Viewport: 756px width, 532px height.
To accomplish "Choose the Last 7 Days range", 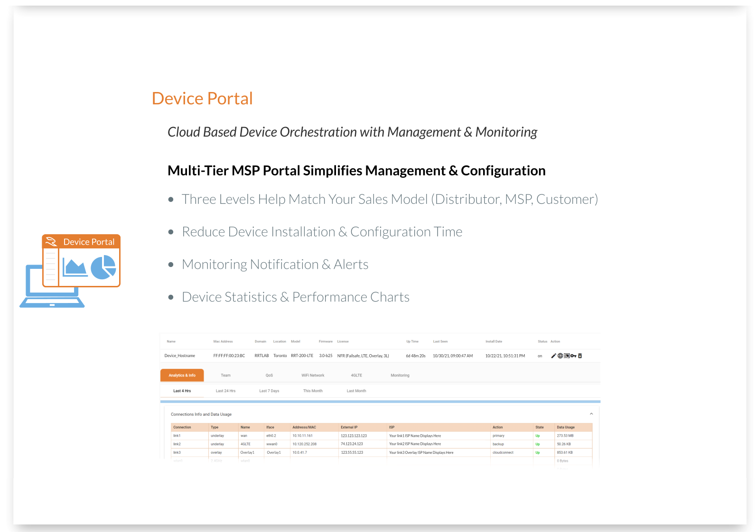I will (269, 391).
